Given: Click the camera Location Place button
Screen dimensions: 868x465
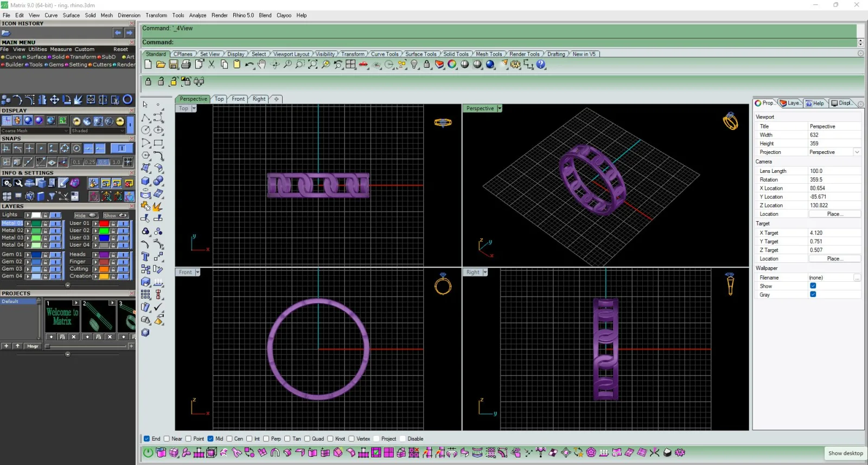Looking at the screenshot, I should 834,214.
